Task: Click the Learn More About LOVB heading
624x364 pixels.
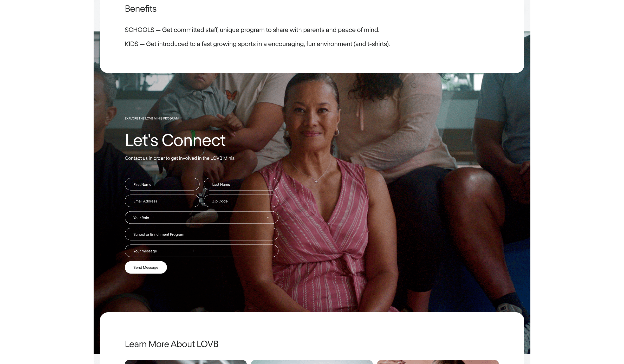Action: (x=172, y=344)
